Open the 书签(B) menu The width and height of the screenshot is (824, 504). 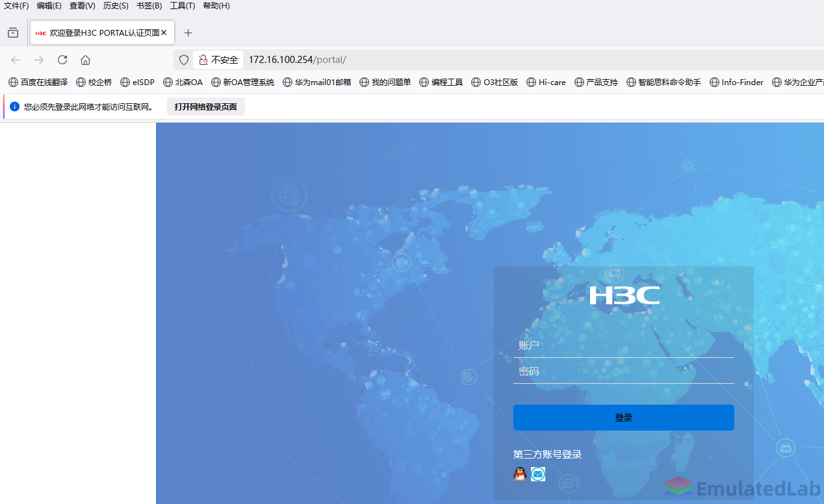[149, 6]
